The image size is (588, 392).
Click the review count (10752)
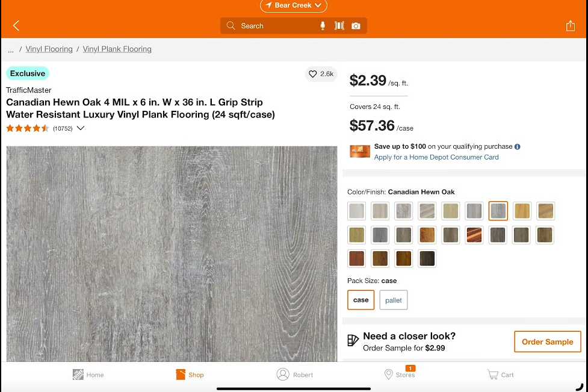pyautogui.click(x=63, y=129)
